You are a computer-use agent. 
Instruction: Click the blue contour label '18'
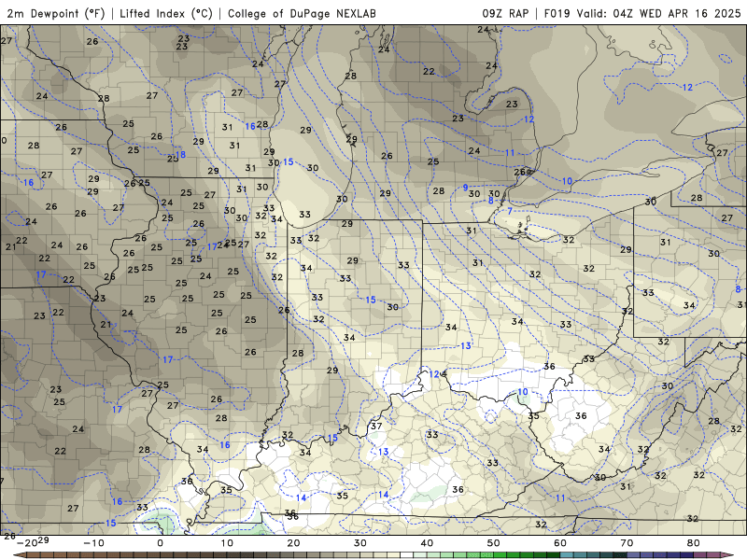(x=180, y=154)
